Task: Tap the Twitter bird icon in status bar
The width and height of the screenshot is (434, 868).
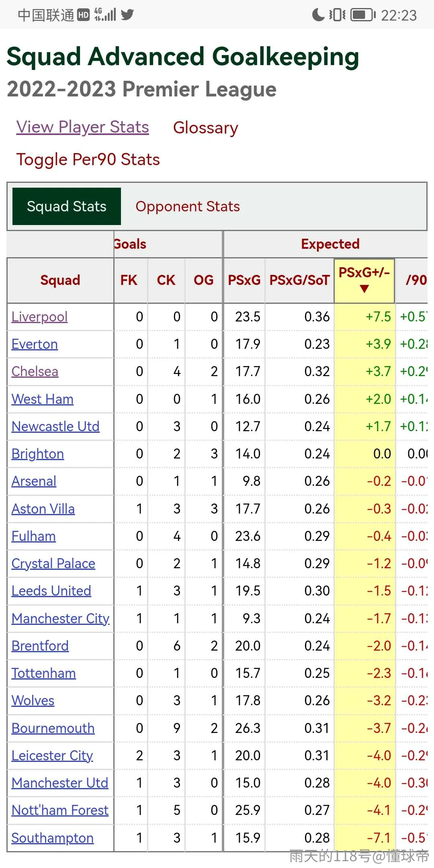Action: [127, 15]
